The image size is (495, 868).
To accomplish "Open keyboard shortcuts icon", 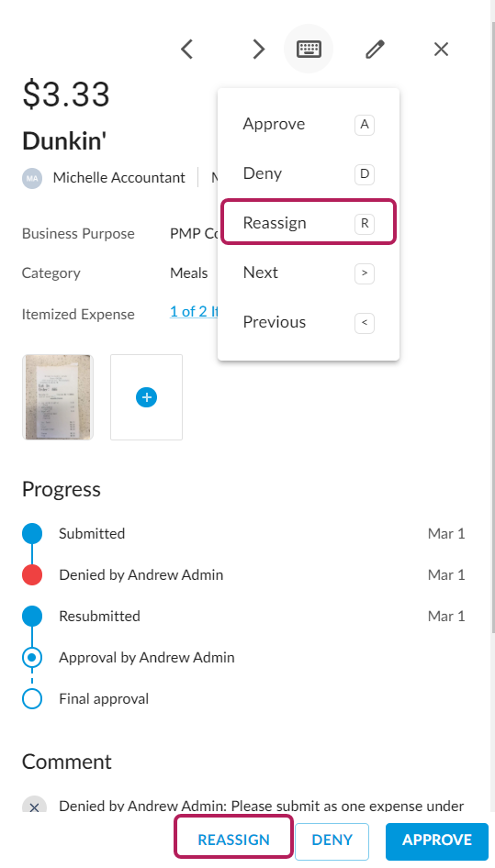I will pyautogui.click(x=309, y=49).
